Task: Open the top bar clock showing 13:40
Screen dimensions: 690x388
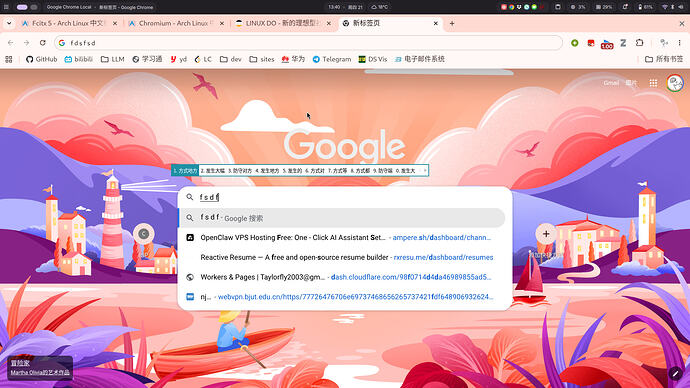Action: 334,7
